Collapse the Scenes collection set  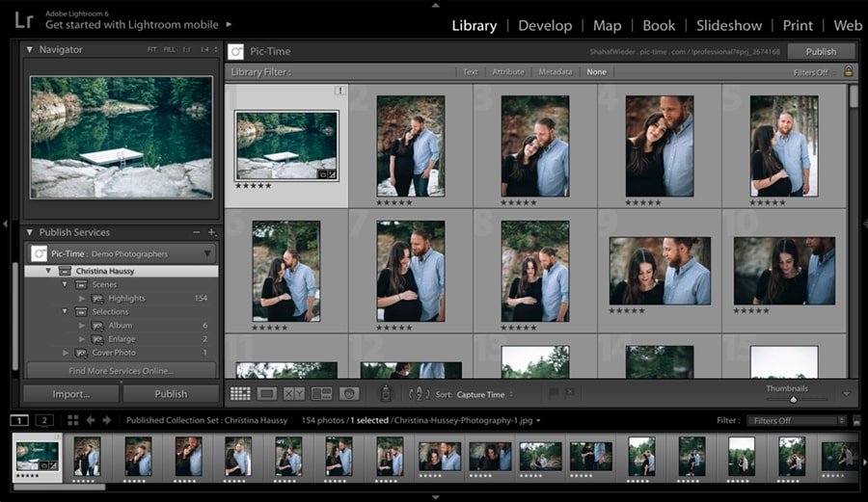(65, 284)
